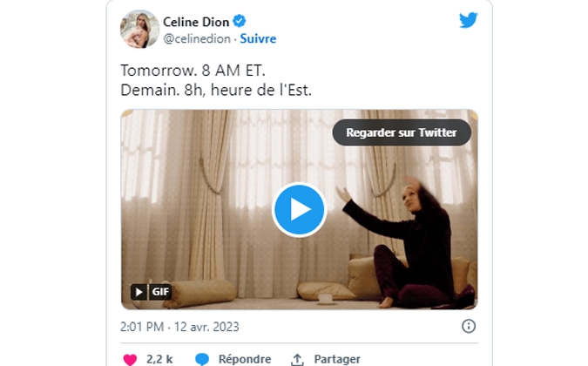Viewport: 588px width, 366px height.
Task: Follow via the Suivre link
Action: click(258, 38)
